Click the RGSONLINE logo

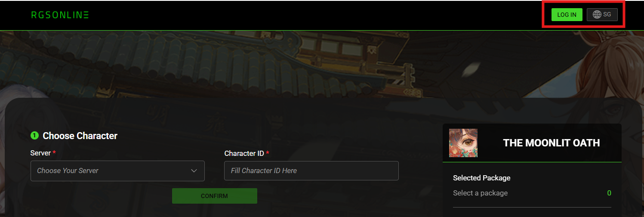pos(60,15)
